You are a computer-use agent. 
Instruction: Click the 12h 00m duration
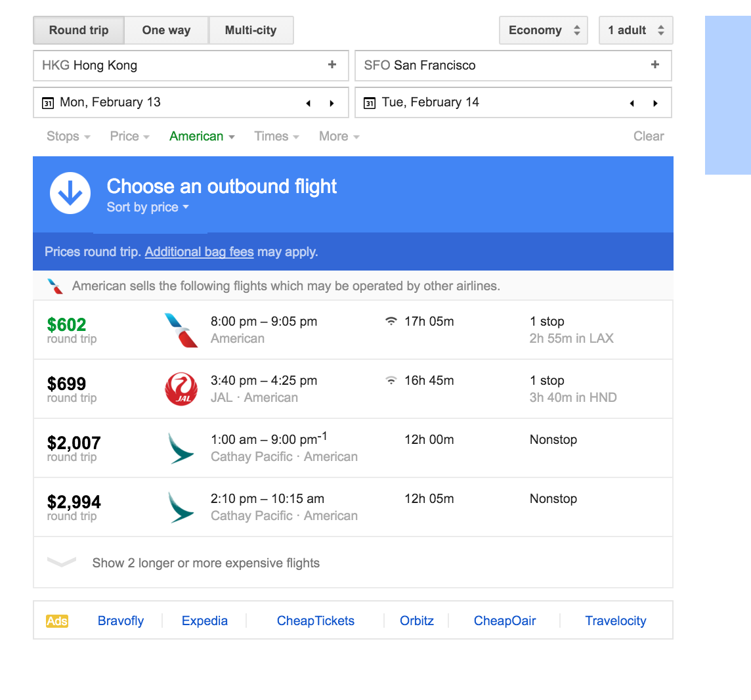(429, 440)
